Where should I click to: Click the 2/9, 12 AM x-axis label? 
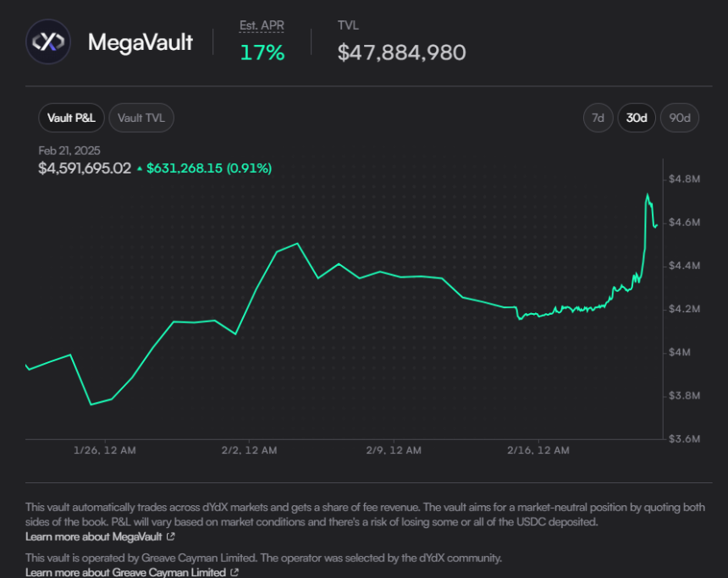tap(394, 450)
